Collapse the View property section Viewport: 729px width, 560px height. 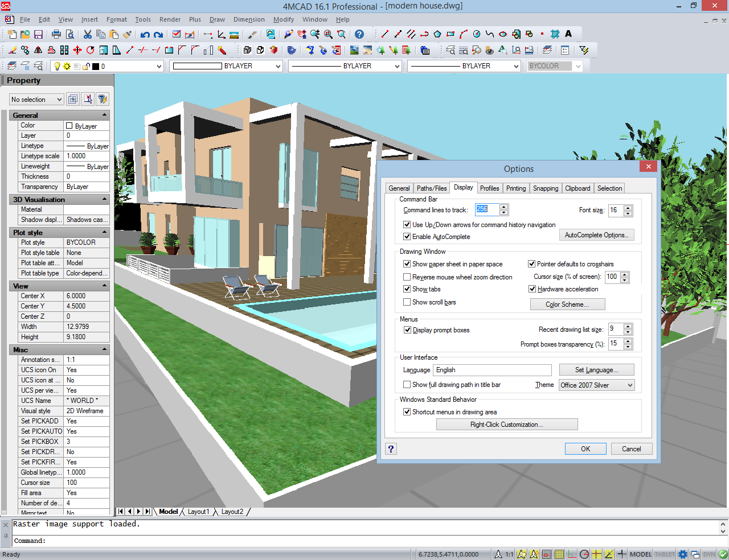pos(104,286)
